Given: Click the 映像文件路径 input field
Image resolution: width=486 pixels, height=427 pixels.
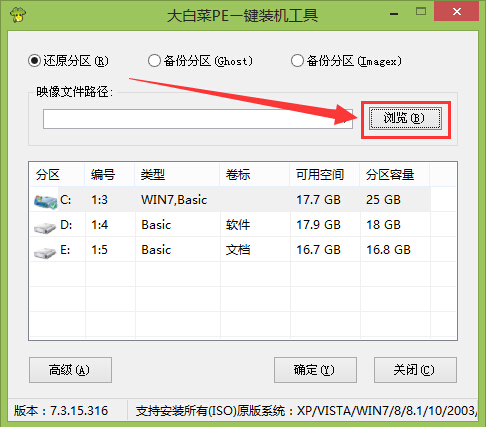Looking at the screenshot, I should 198,119.
